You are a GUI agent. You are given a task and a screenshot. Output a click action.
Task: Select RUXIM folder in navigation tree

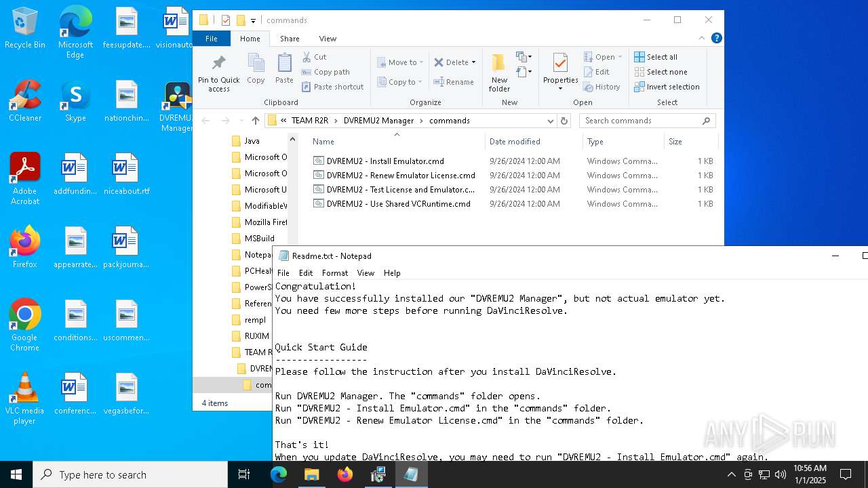click(257, 336)
